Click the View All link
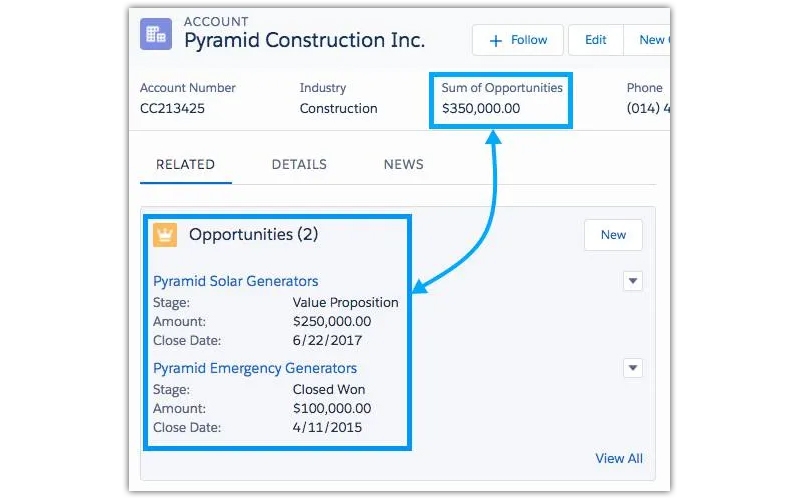 point(619,458)
